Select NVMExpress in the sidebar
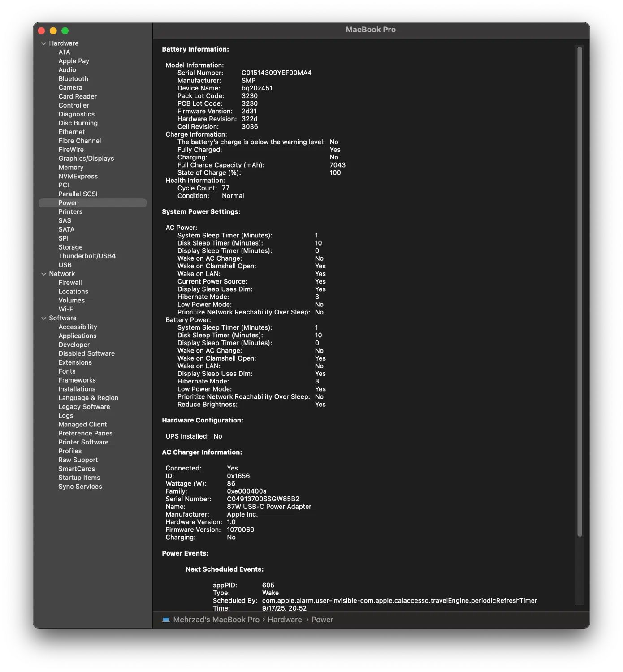The width and height of the screenshot is (623, 672). (x=78, y=177)
